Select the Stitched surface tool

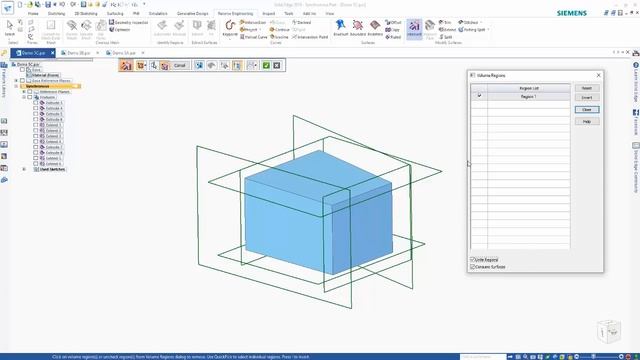click(468, 22)
